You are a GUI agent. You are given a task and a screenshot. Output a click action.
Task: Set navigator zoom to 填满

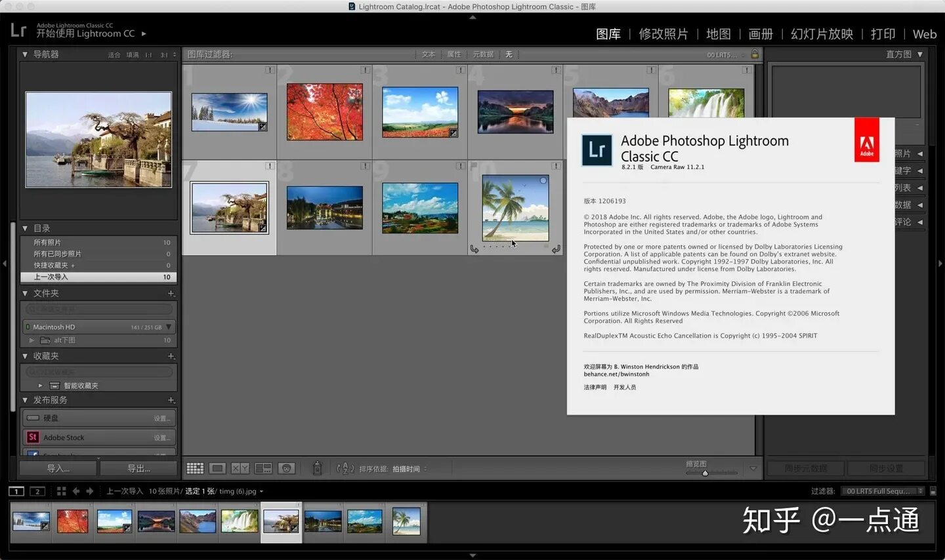(133, 55)
